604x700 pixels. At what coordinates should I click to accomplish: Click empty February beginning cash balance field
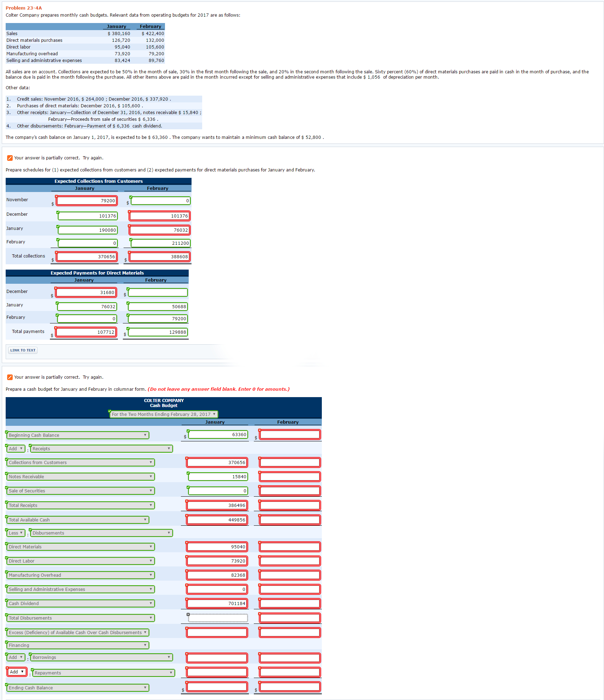point(290,434)
